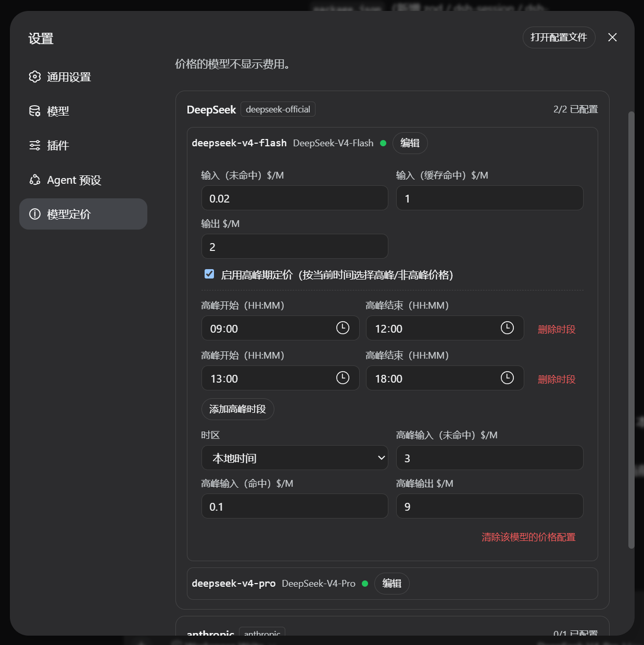This screenshot has height=645, width=644.
Task: Click the 高峰输入（命中）$/M field
Action: pos(295,507)
